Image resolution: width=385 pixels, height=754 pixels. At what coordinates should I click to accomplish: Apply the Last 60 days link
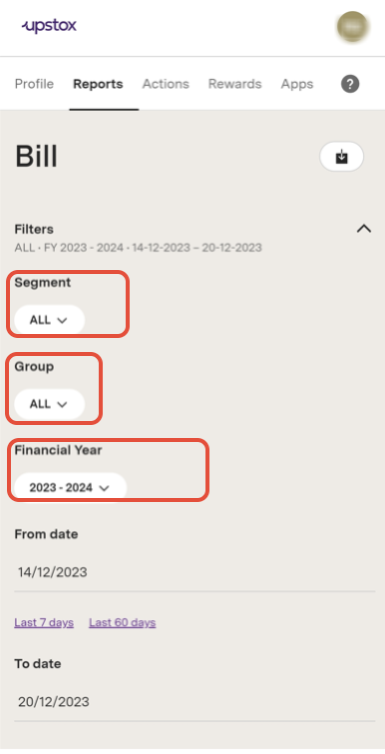click(123, 623)
